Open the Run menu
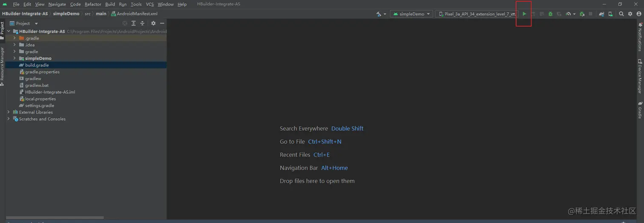The image size is (644, 223). [x=123, y=4]
